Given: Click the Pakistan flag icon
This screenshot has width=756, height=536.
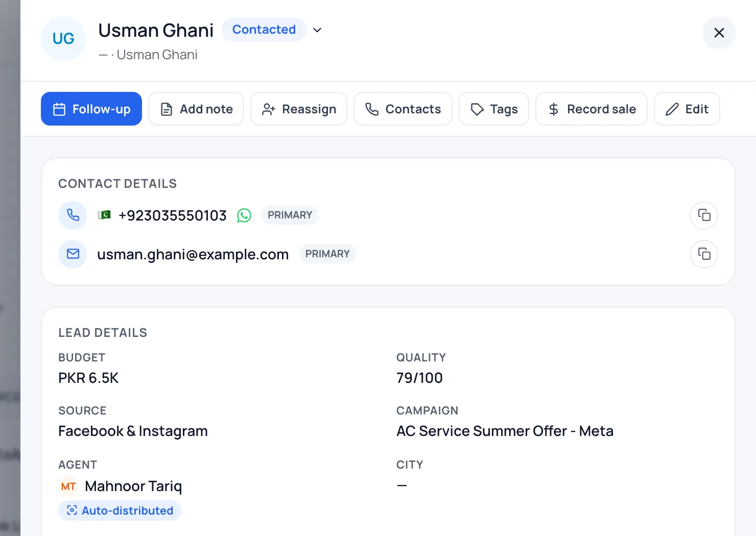Looking at the screenshot, I should [x=104, y=215].
